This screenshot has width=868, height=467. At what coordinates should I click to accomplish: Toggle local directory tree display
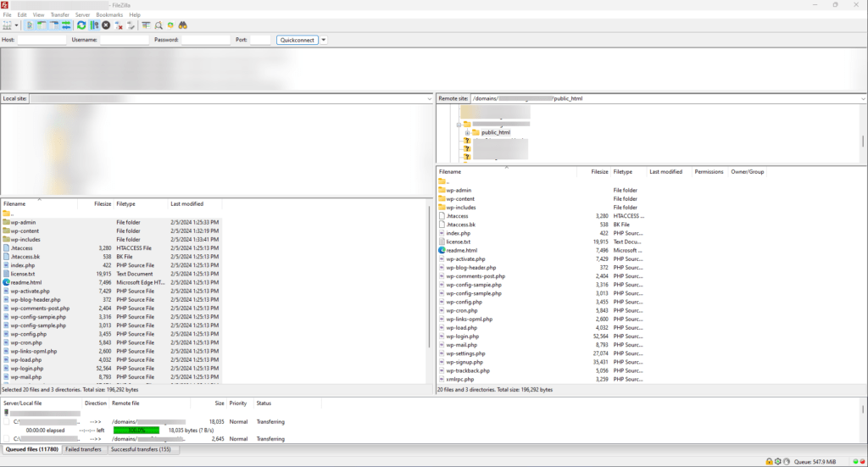click(41, 25)
